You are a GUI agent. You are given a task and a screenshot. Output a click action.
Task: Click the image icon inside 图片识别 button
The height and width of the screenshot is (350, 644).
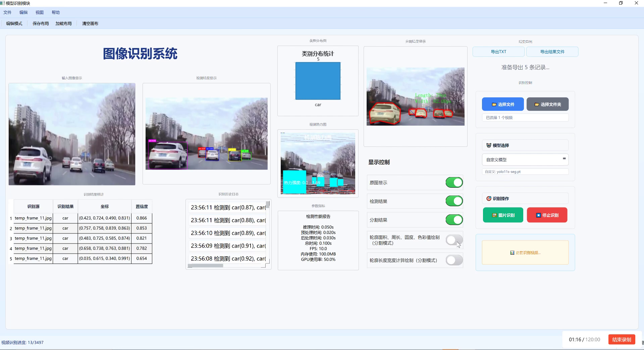pos(494,215)
